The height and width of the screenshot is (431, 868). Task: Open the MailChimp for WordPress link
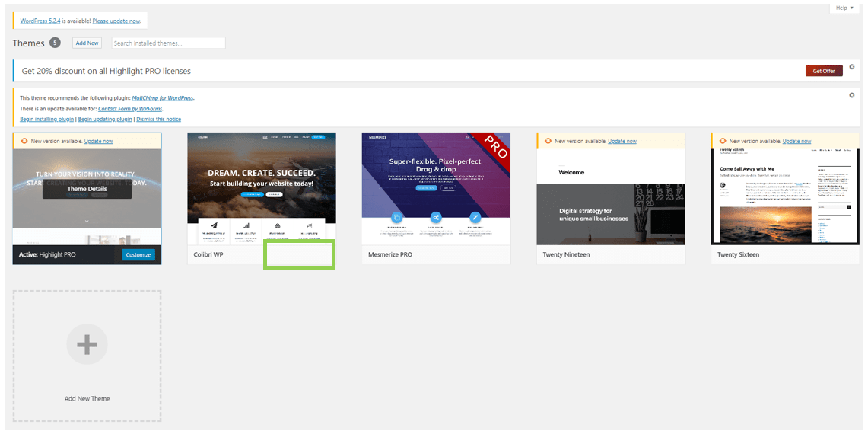coord(163,98)
